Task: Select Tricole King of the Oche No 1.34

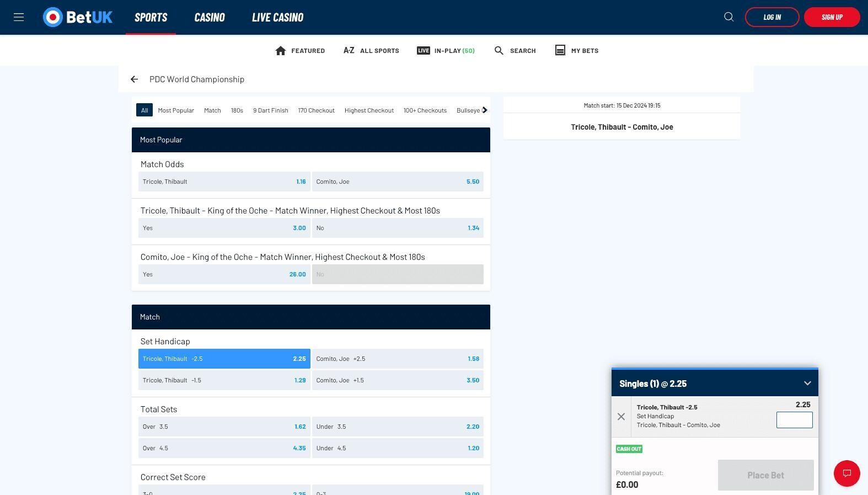Action: tap(398, 228)
